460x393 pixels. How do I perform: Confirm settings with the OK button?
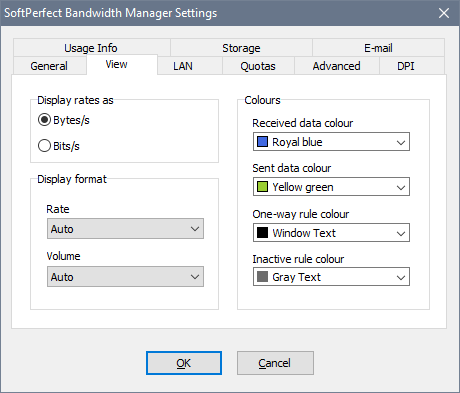(184, 363)
